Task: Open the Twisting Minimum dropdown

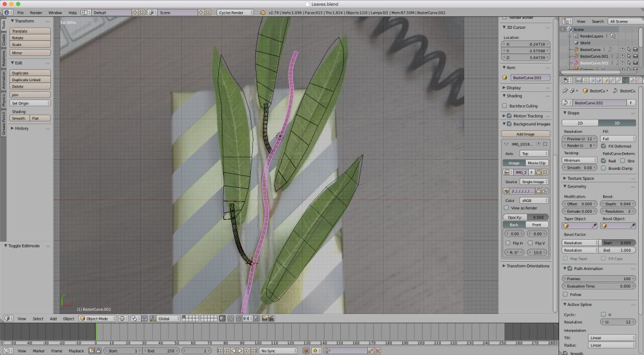Action: [x=579, y=161]
